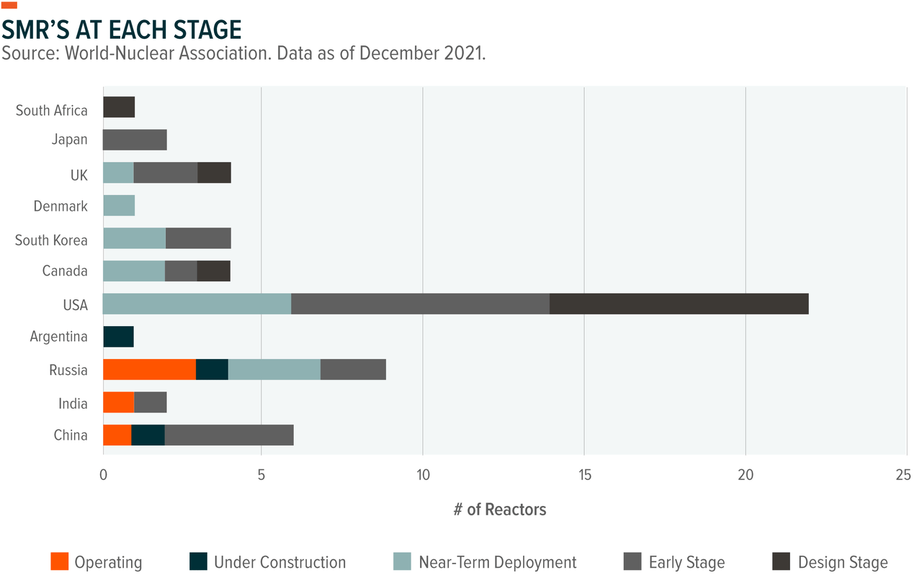This screenshot has width=922, height=588.
Task: Click the 'Canada' axis label
Action: [63, 271]
